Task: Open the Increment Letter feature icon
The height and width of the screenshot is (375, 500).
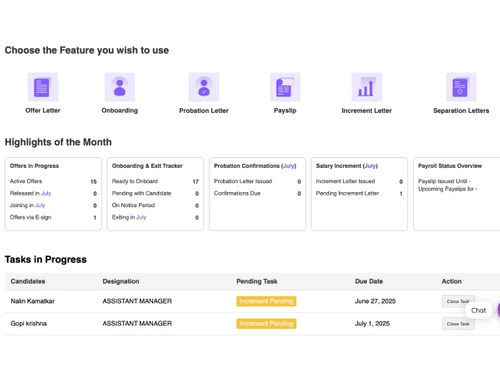Action: (367, 87)
